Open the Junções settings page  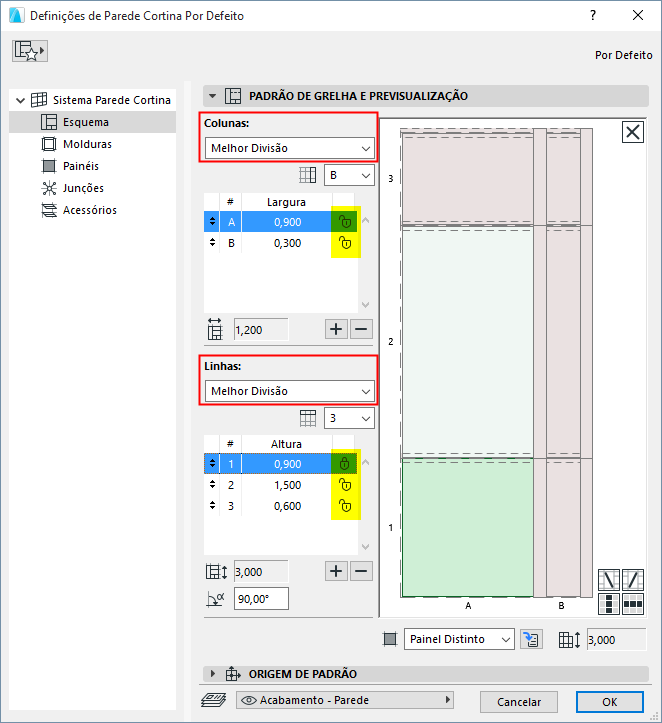click(x=83, y=188)
